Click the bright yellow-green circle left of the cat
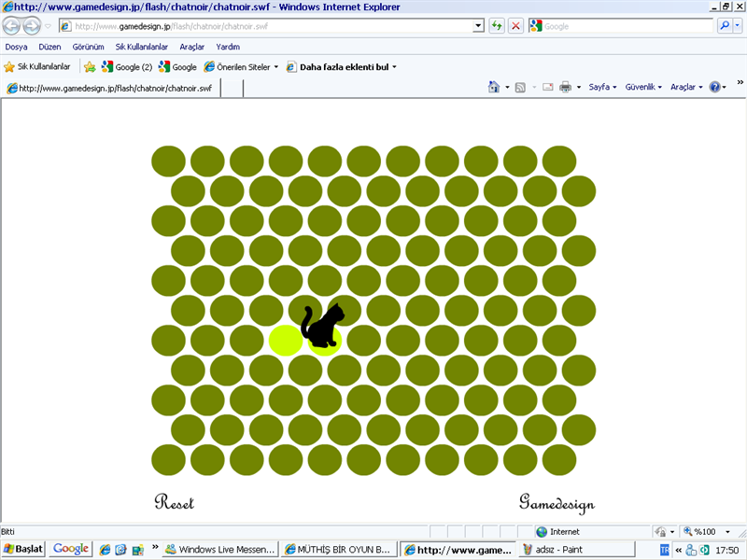747x560 pixels. [x=286, y=341]
